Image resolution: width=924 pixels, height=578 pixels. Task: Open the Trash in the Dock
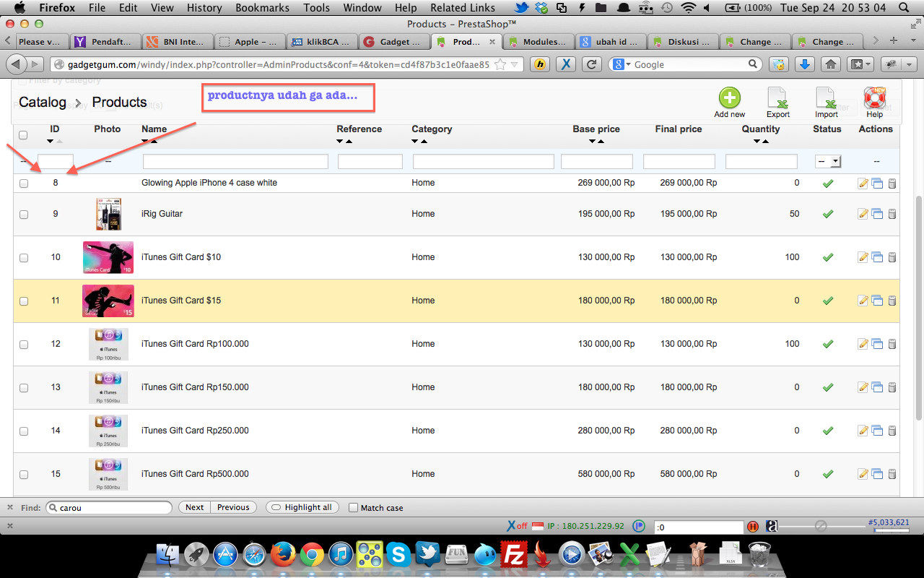(759, 554)
